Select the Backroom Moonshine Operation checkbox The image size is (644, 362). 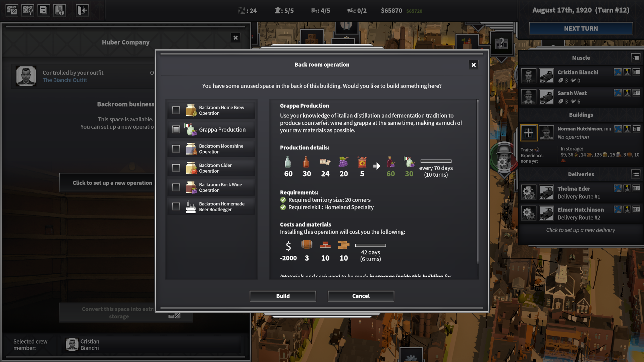176,148
